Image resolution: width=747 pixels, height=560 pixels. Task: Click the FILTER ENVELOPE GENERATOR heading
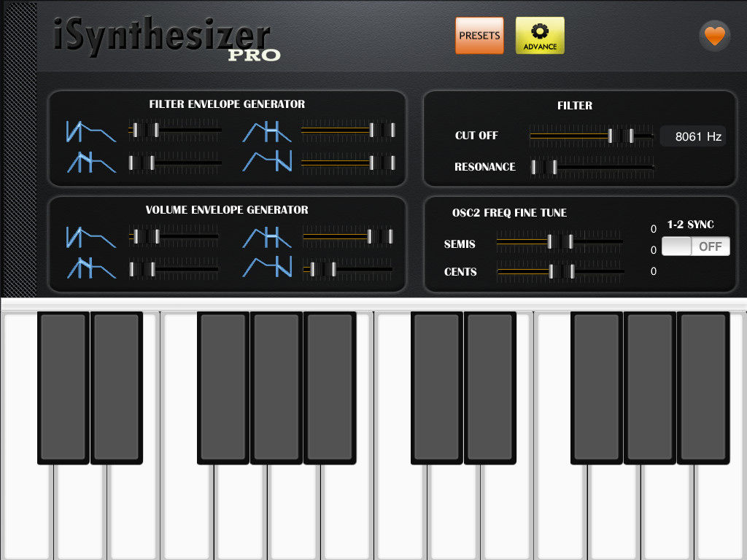pyautogui.click(x=227, y=104)
